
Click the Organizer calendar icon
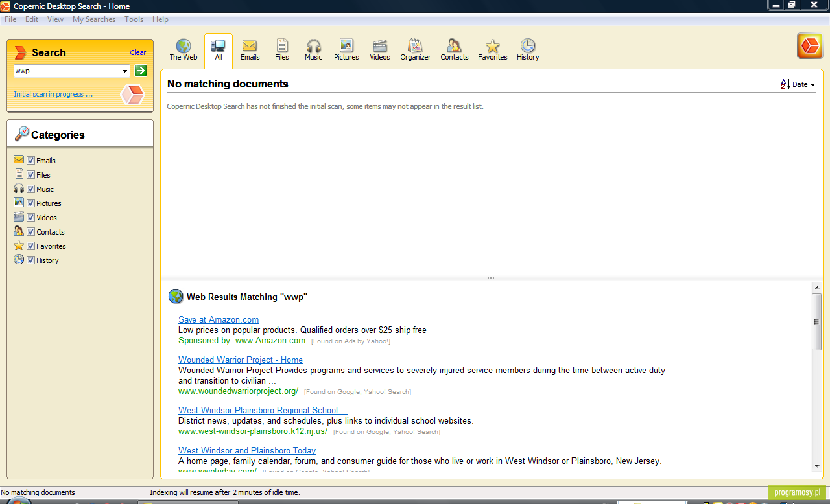click(x=415, y=45)
